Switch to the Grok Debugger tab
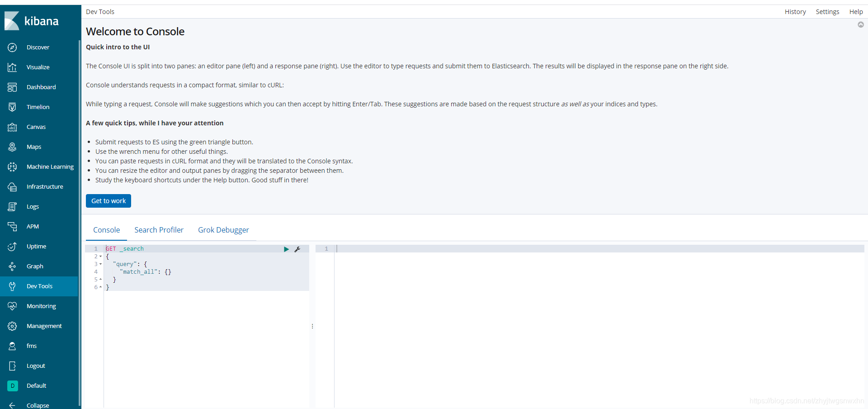The width and height of the screenshot is (868, 409). click(223, 230)
